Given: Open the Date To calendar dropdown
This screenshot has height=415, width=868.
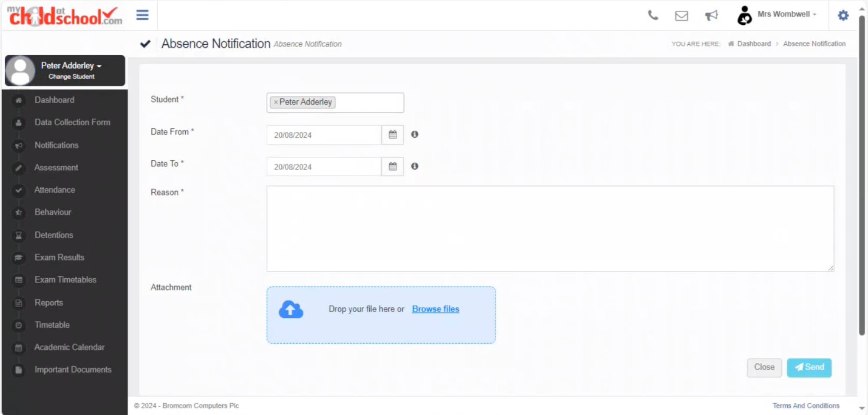Looking at the screenshot, I should 392,166.
